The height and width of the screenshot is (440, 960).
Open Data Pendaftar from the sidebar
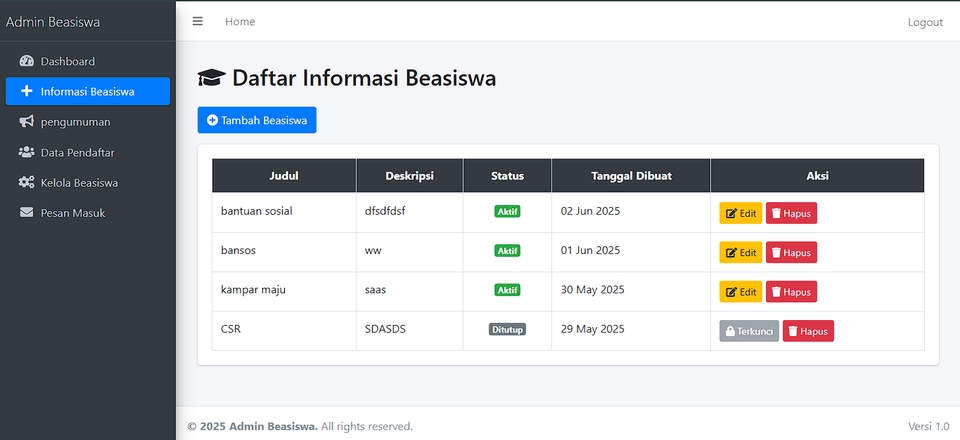(77, 152)
